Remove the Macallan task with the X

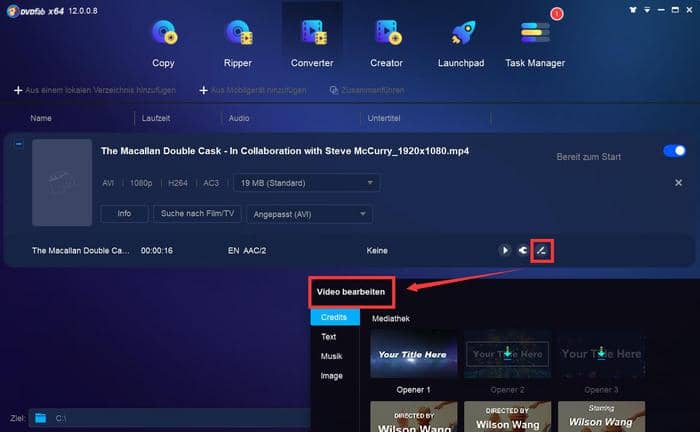click(x=678, y=183)
